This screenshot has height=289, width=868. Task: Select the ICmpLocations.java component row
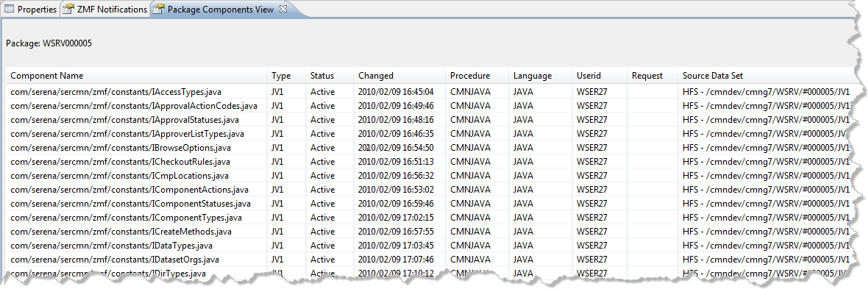click(429, 176)
